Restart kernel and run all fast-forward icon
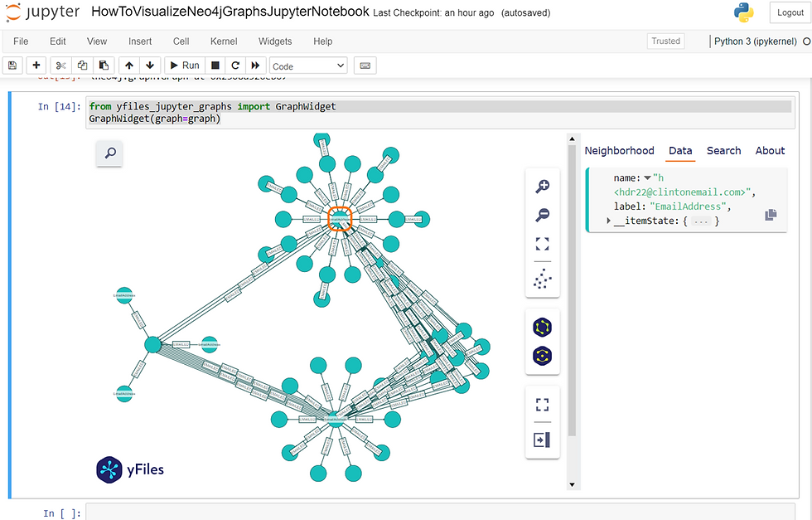This screenshot has width=812, height=520. [x=255, y=66]
